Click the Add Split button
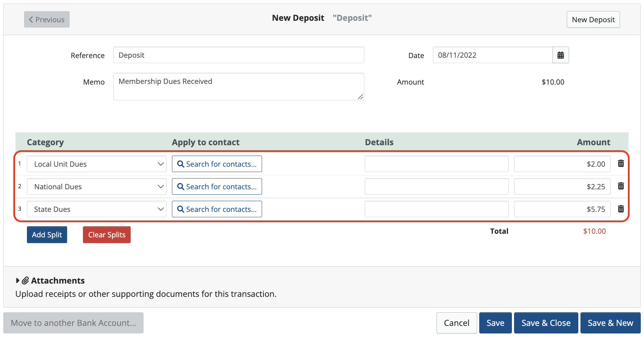The width and height of the screenshot is (644, 337). tap(47, 235)
